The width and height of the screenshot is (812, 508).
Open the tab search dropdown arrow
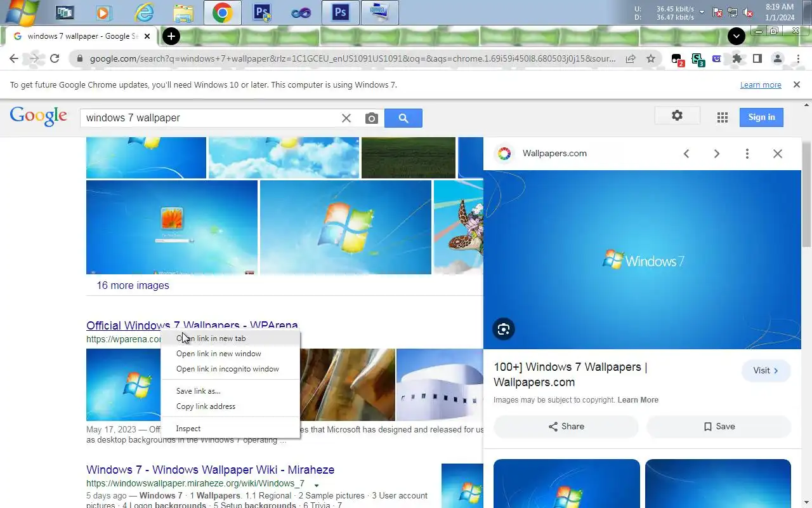pyautogui.click(x=737, y=36)
